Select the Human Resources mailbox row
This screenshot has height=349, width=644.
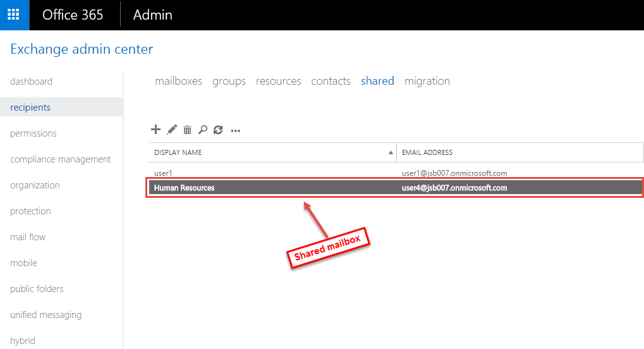coord(396,188)
